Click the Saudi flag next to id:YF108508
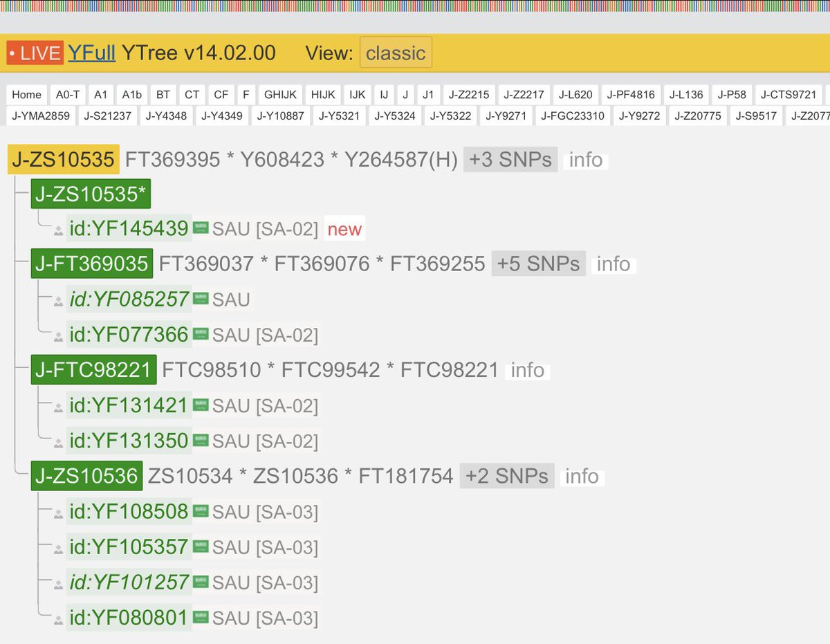The image size is (830, 644). click(x=201, y=510)
